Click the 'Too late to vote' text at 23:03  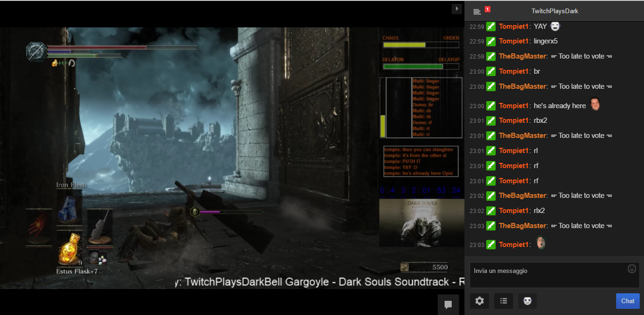click(x=582, y=226)
